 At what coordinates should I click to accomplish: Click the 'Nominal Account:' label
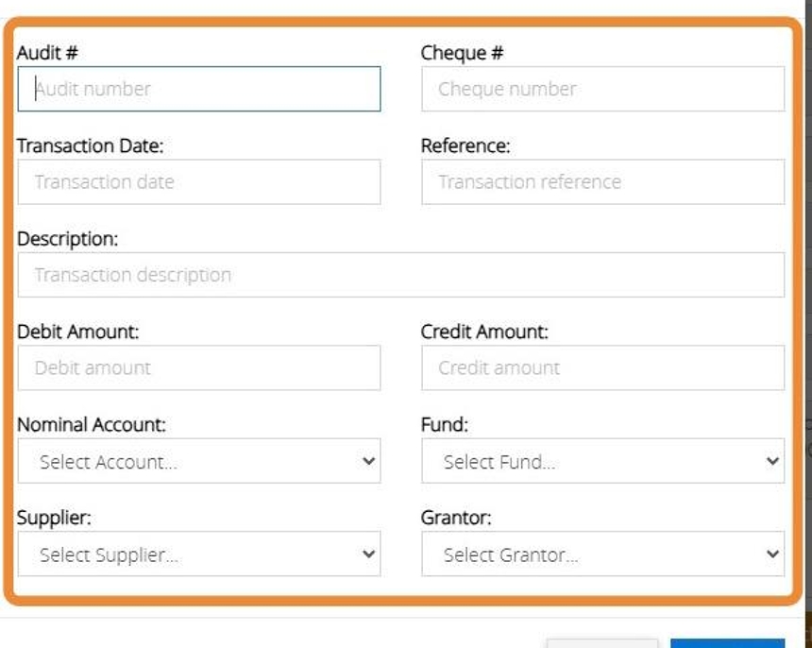(x=92, y=425)
